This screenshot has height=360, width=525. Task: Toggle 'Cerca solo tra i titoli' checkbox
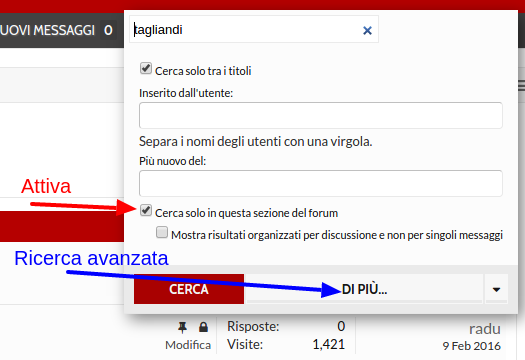[146, 68]
